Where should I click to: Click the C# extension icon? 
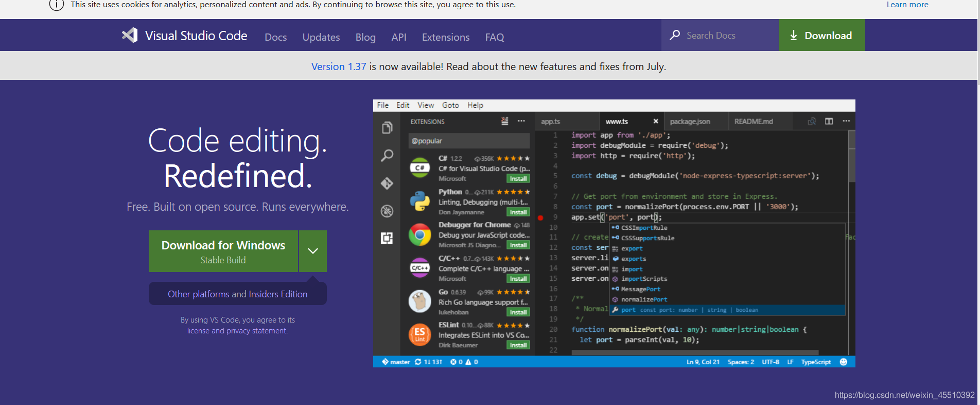420,168
